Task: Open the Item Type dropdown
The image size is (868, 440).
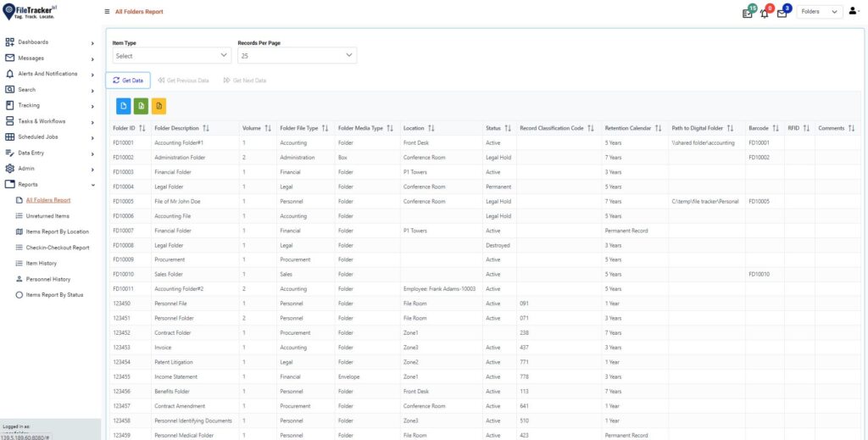Action: pos(171,56)
